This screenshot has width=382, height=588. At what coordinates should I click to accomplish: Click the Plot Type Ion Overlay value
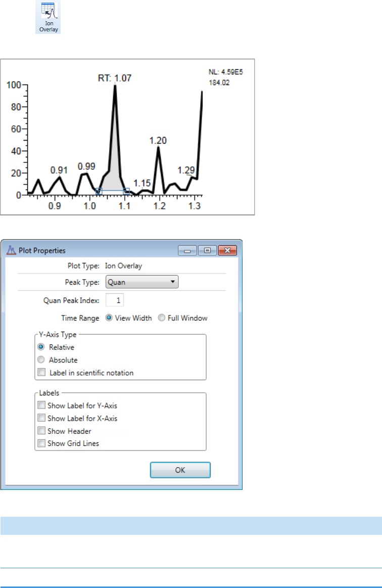pos(123,265)
